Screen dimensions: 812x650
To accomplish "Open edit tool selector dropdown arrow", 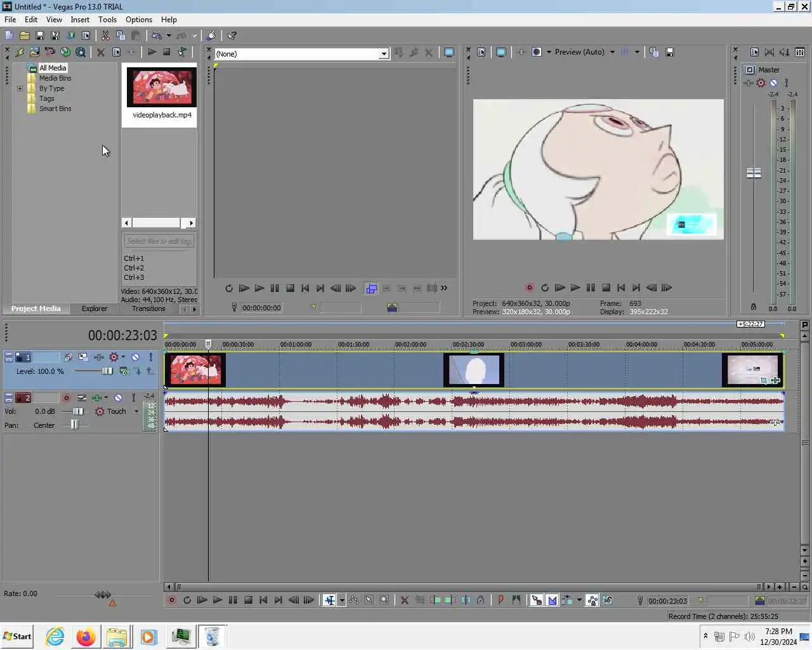I will (342, 600).
